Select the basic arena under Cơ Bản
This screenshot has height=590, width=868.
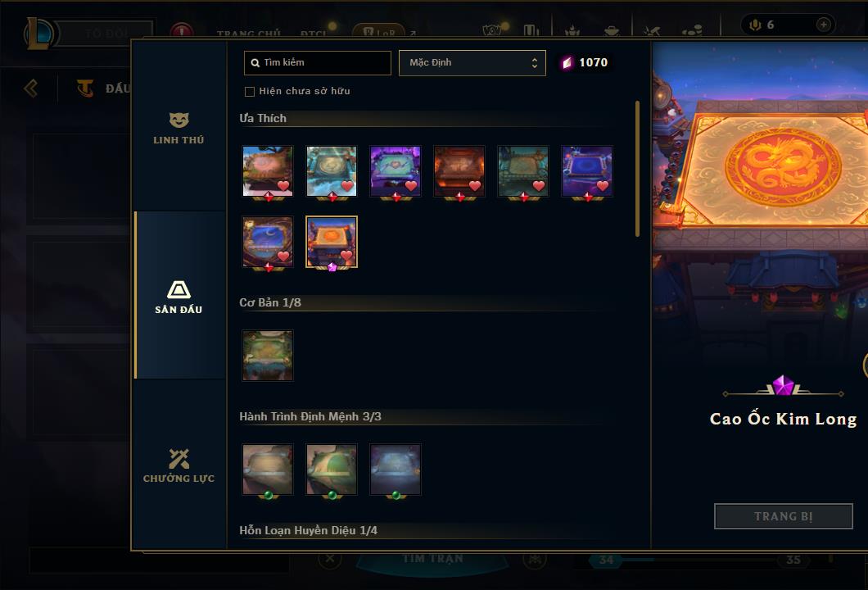point(268,355)
